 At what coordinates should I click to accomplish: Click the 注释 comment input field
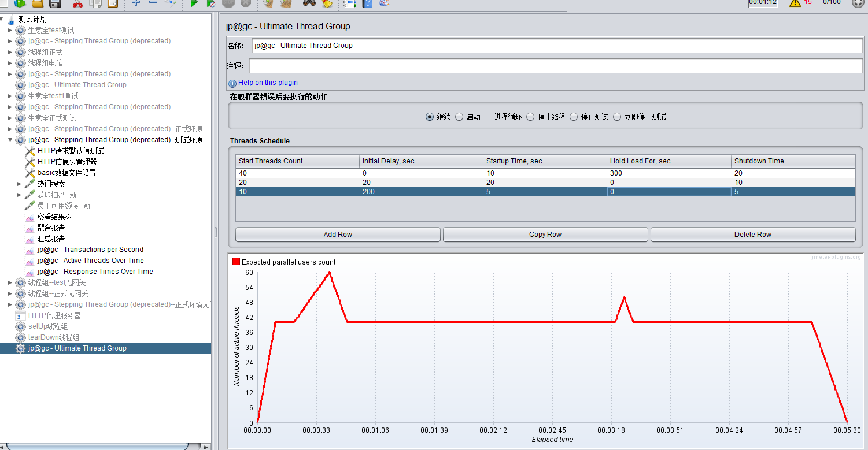[556, 66]
